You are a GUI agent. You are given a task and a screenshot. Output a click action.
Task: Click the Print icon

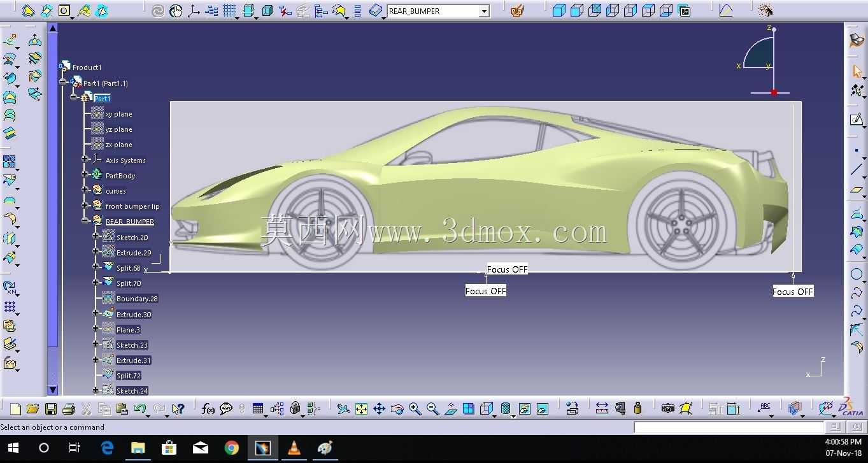tap(69, 409)
